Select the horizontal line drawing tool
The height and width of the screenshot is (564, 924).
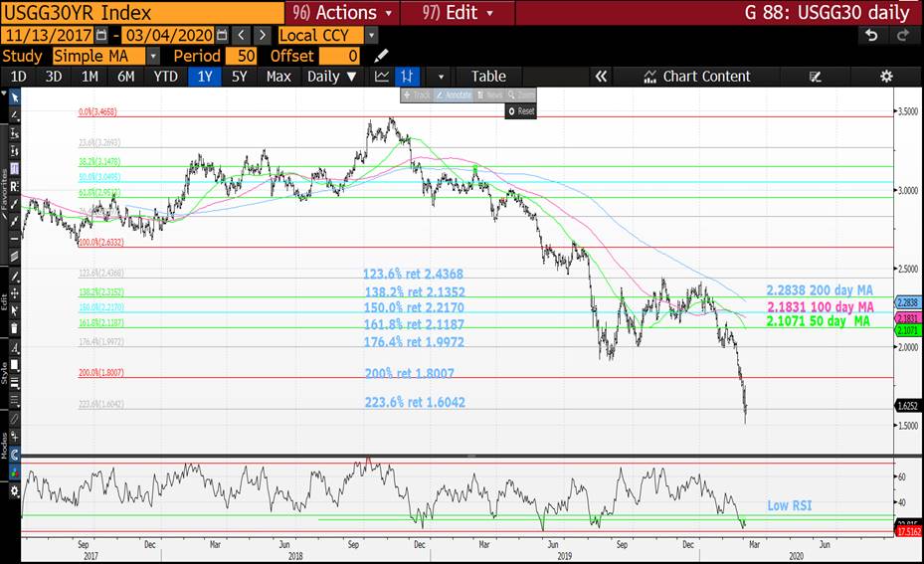pos(14,239)
